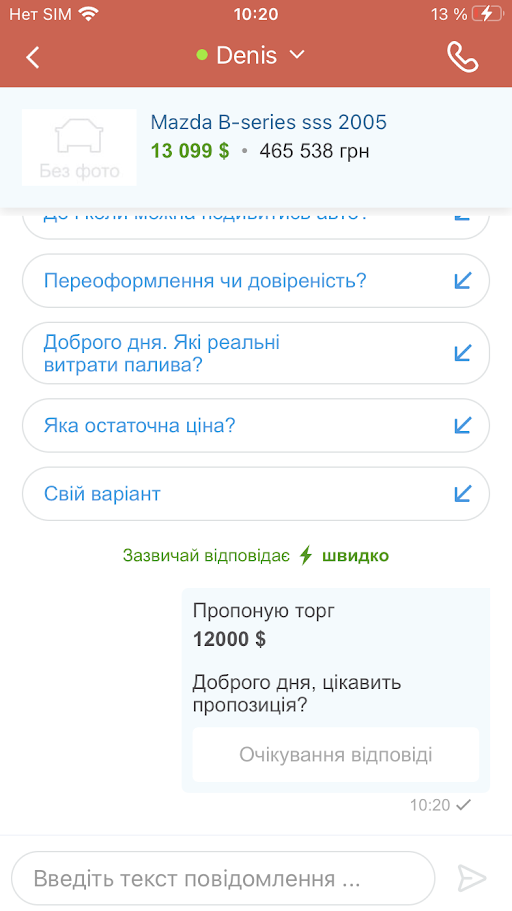Insert arrow icon next to 'Свій варіант'
512x911 pixels.
pos(462,494)
